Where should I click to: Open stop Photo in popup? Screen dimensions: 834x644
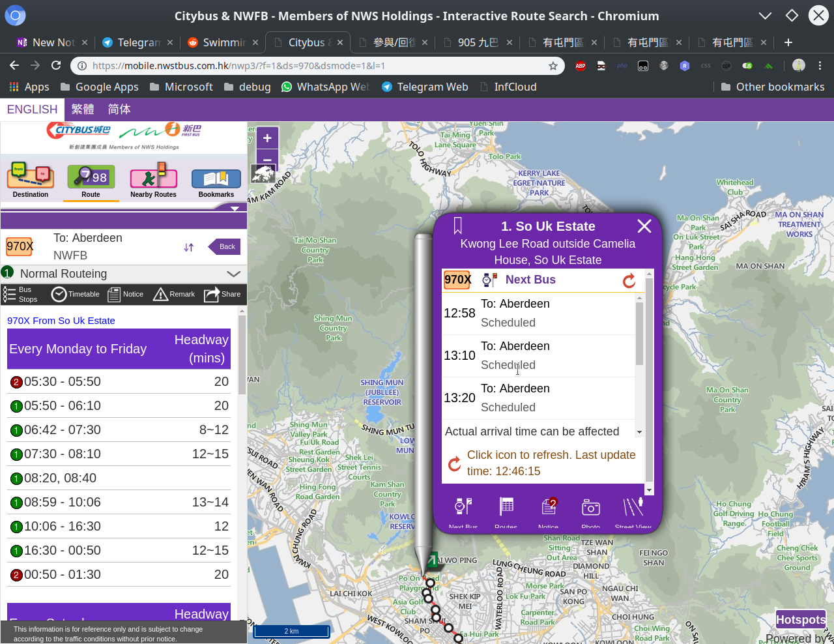tap(591, 512)
